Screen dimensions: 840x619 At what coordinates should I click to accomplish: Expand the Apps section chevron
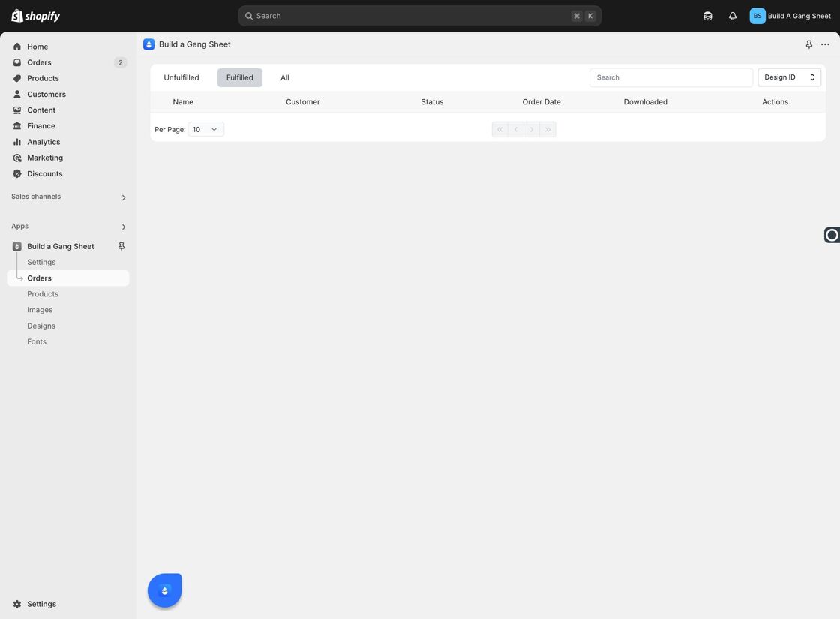pos(124,227)
